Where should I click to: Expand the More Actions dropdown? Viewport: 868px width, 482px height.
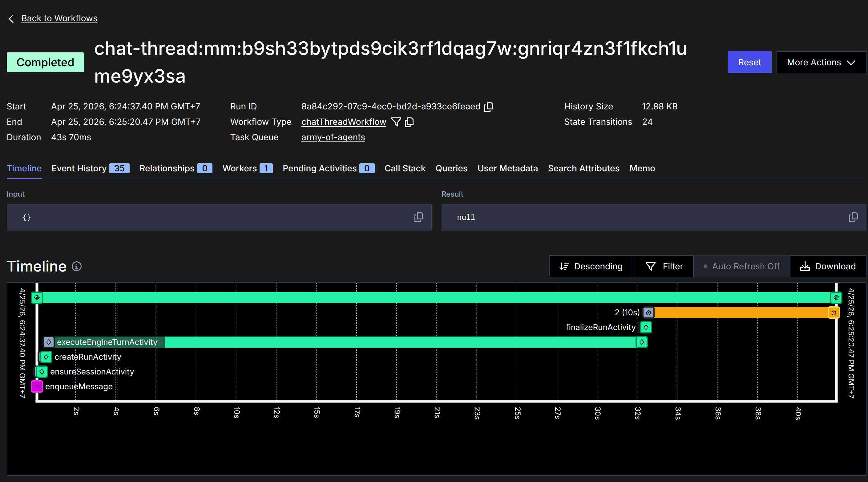click(821, 62)
